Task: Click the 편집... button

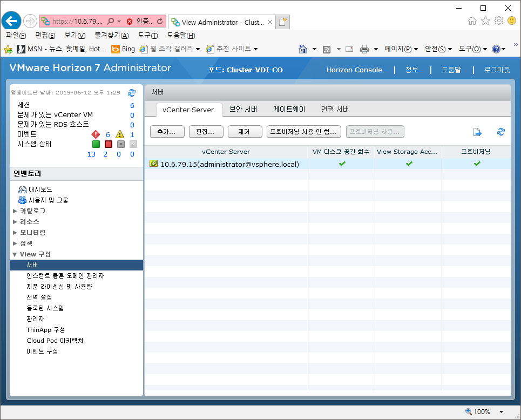Action: click(206, 132)
